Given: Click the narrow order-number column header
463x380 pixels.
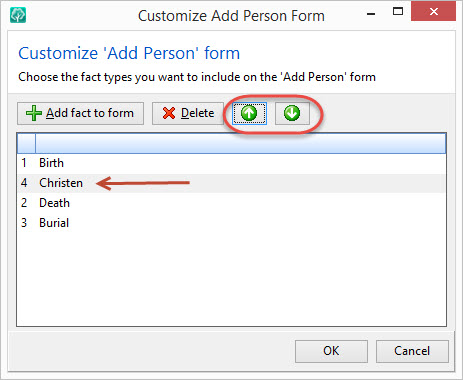Looking at the screenshot, I should [26, 143].
